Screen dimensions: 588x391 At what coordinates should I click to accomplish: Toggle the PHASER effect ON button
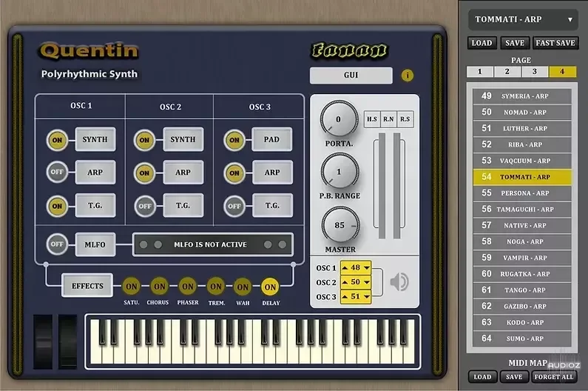click(x=188, y=287)
